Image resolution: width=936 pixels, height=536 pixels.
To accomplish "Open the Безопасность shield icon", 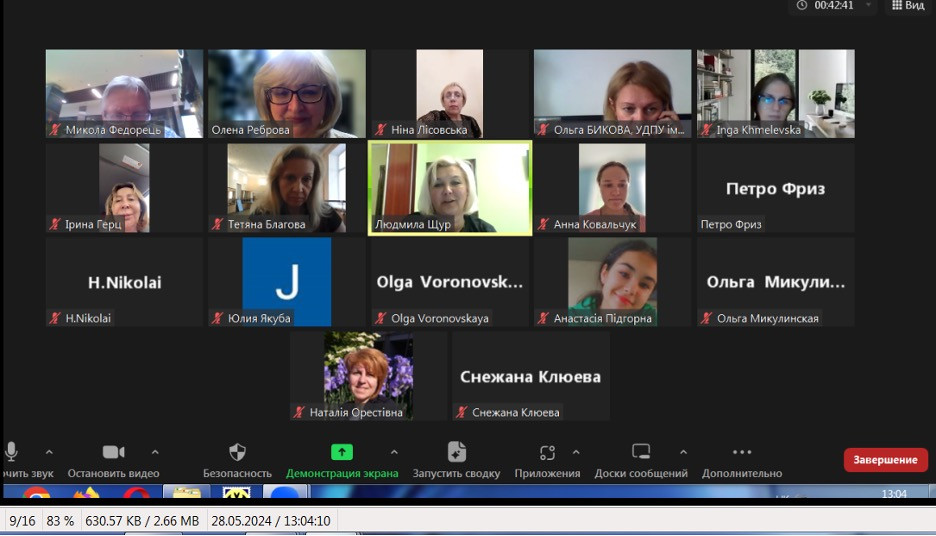I will click(238, 452).
